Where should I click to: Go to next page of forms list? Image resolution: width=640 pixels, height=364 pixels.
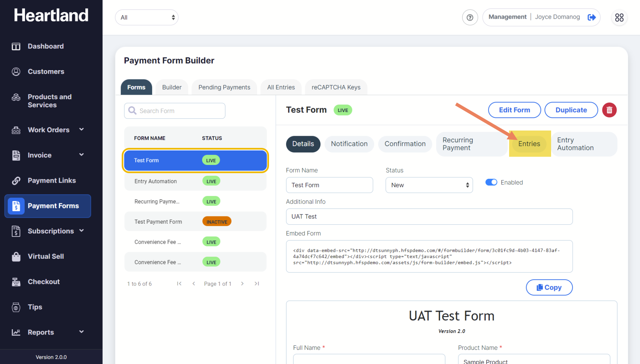[242, 284]
